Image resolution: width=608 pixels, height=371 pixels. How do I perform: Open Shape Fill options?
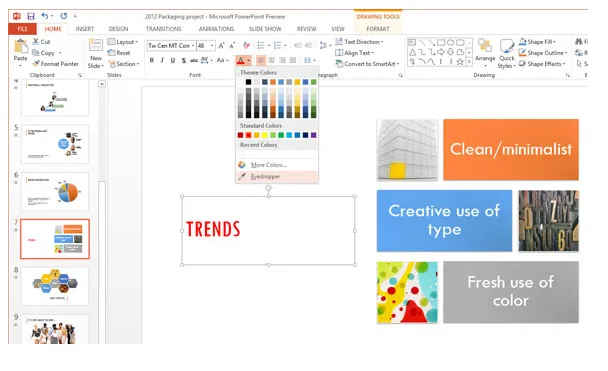(x=537, y=41)
